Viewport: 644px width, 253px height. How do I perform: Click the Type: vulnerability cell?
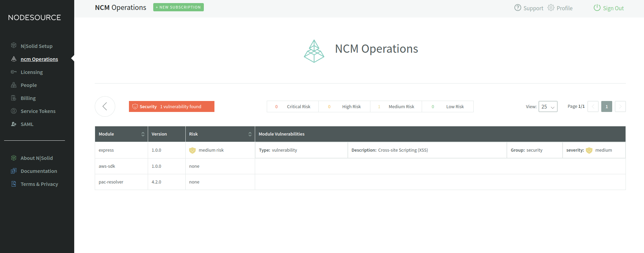[301, 150]
